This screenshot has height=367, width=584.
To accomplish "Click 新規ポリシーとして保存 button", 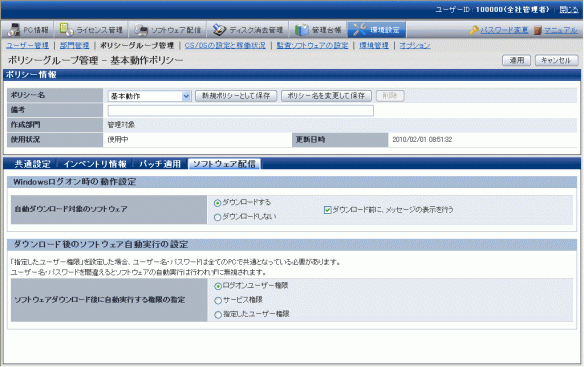I will [x=236, y=96].
